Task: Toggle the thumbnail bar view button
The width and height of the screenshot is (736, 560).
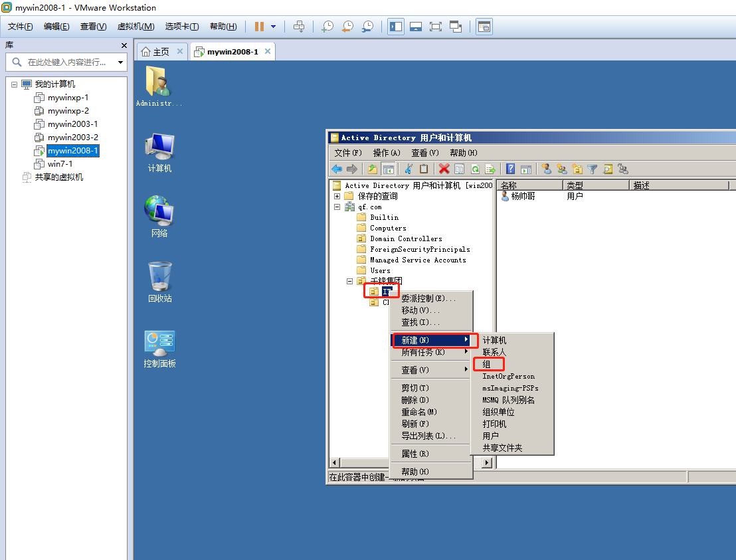Action: [x=415, y=27]
